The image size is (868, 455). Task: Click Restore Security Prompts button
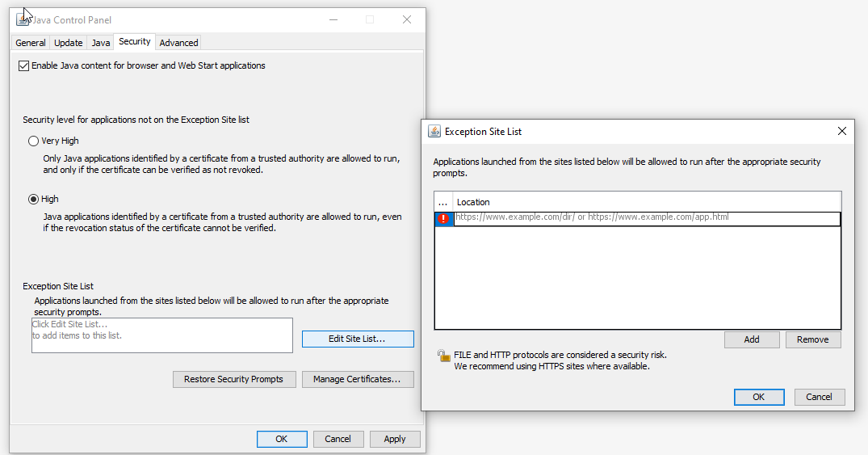point(234,380)
